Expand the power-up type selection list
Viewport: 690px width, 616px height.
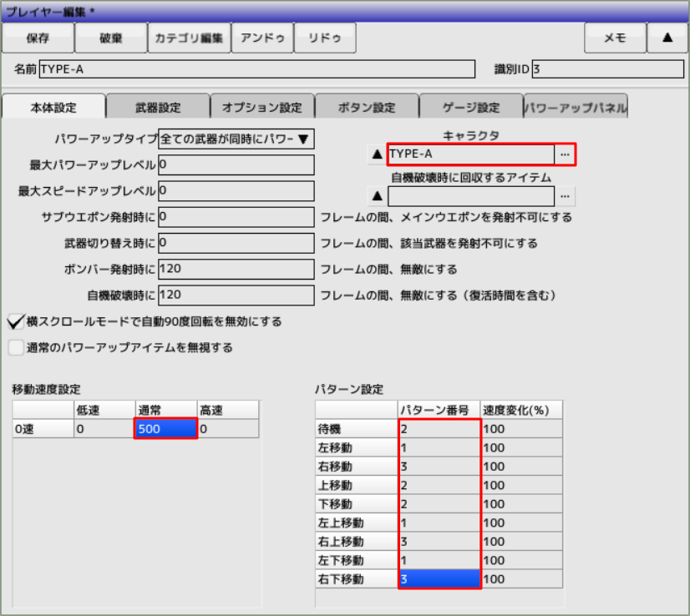(x=236, y=139)
